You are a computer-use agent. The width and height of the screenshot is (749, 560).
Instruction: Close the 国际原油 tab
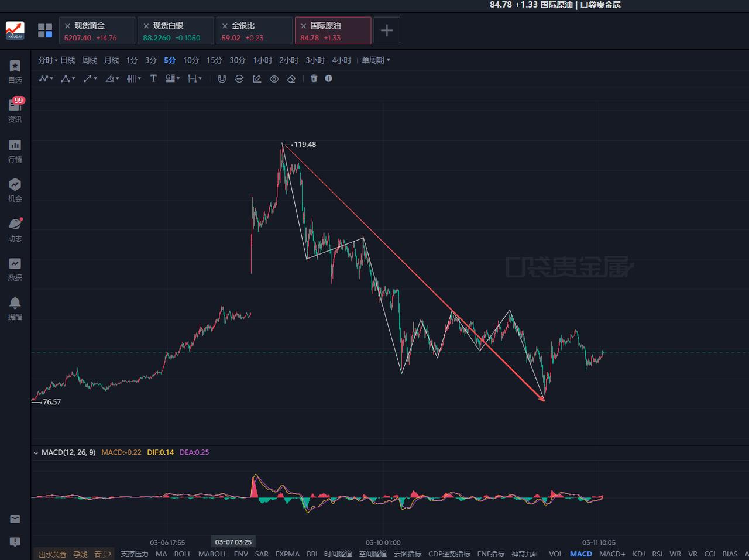tap(303, 26)
